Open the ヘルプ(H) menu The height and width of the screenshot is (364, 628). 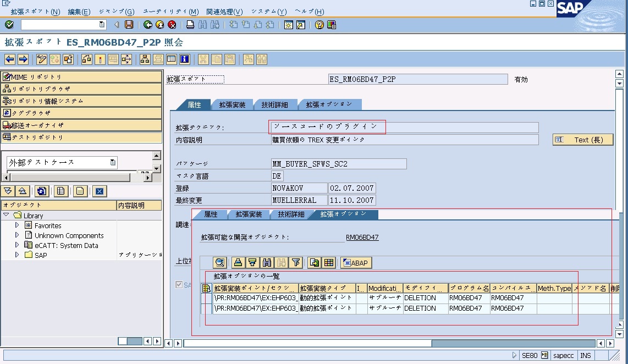point(309,12)
